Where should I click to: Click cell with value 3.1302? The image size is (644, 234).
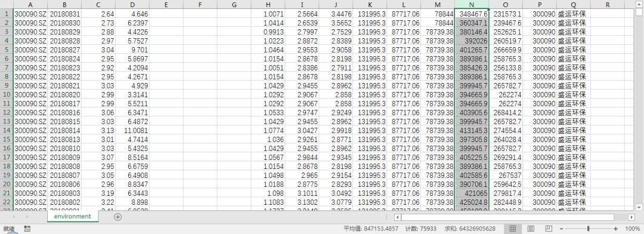(302, 202)
